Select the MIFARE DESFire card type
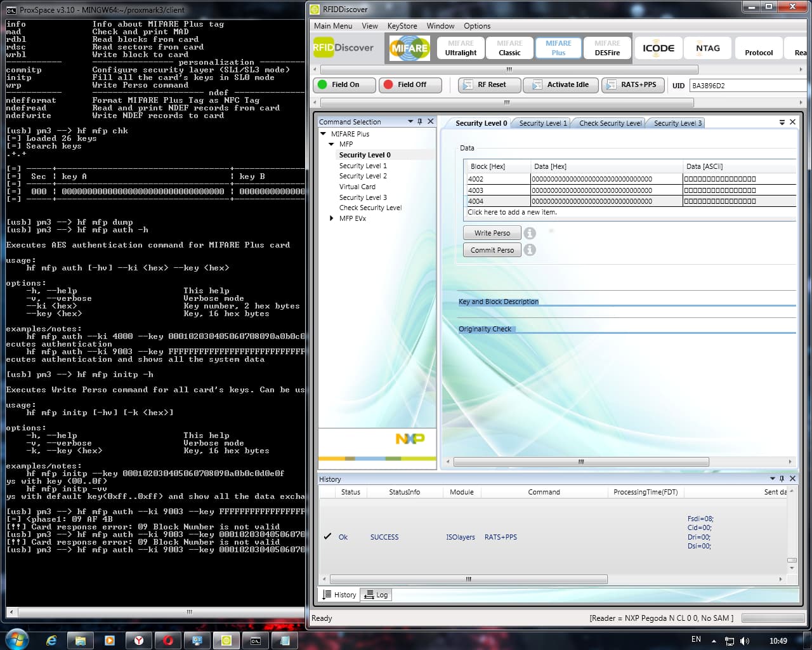Screen dimensions: 812x650 607,48
